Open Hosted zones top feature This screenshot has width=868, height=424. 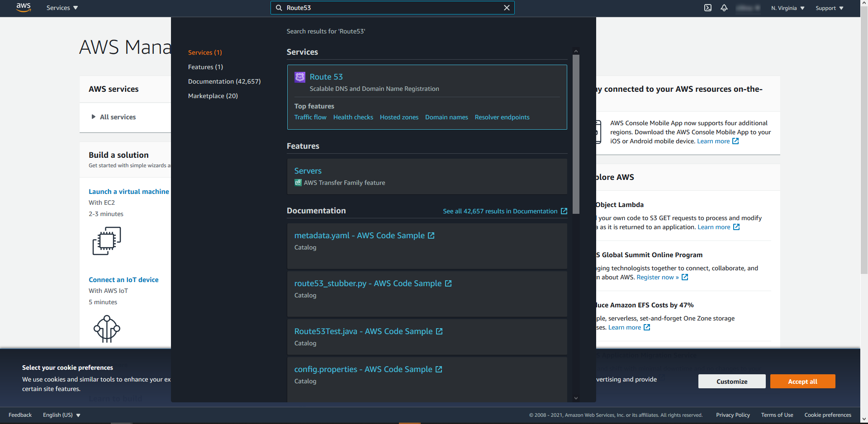tap(399, 117)
